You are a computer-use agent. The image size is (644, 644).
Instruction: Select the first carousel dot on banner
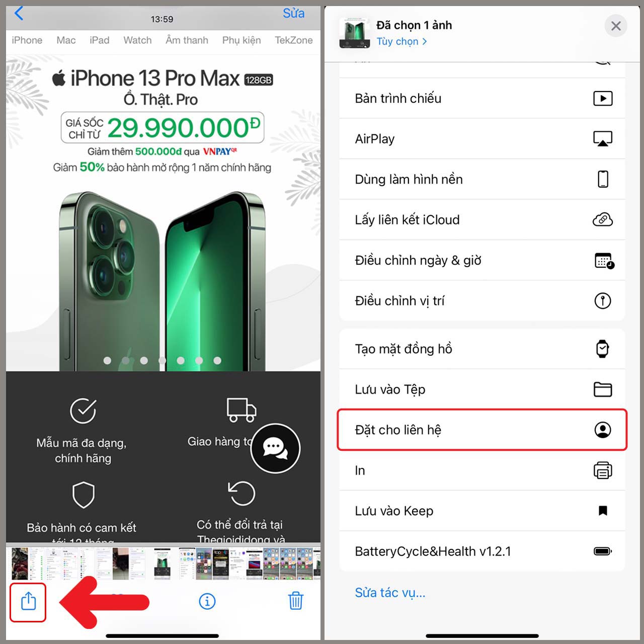[107, 360]
